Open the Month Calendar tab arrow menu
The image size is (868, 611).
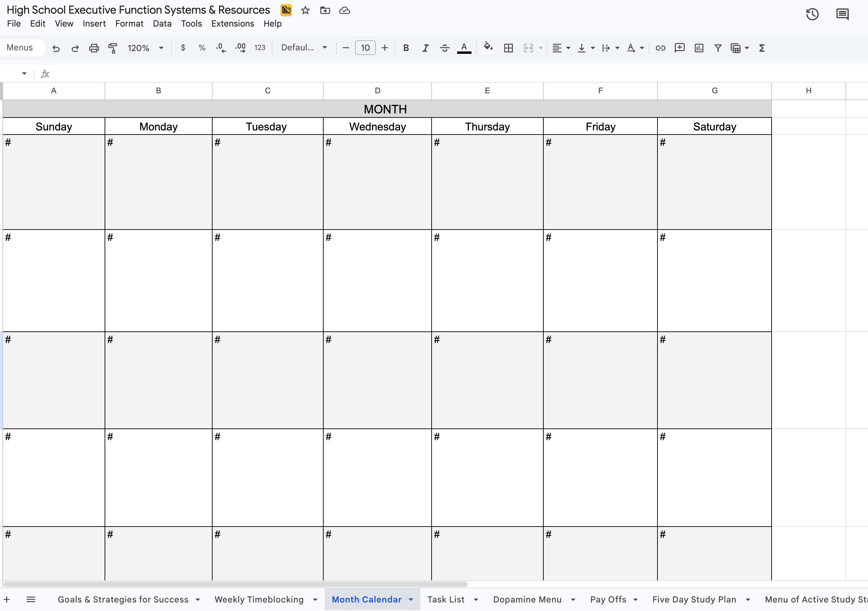[411, 599]
